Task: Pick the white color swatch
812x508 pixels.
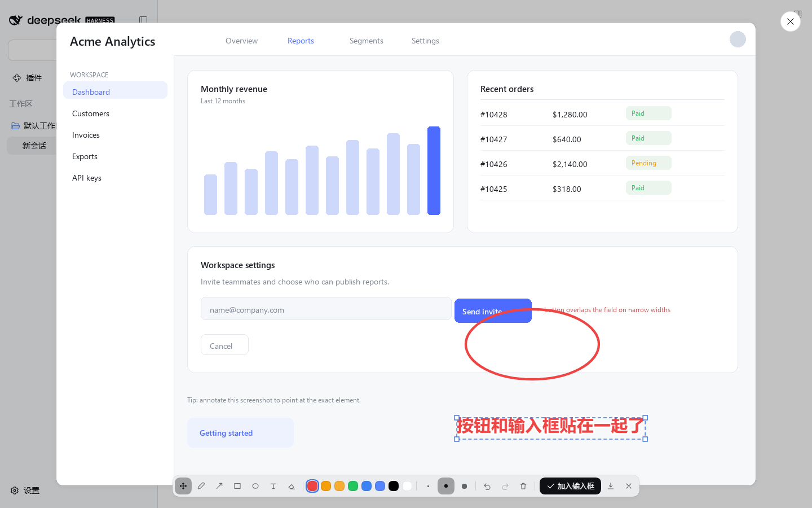Action: coord(407,486)
